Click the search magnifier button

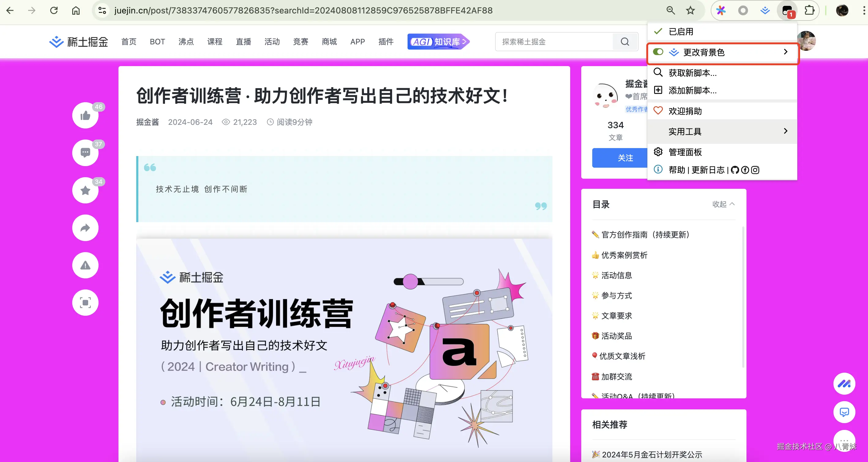(x=625, y=42)
